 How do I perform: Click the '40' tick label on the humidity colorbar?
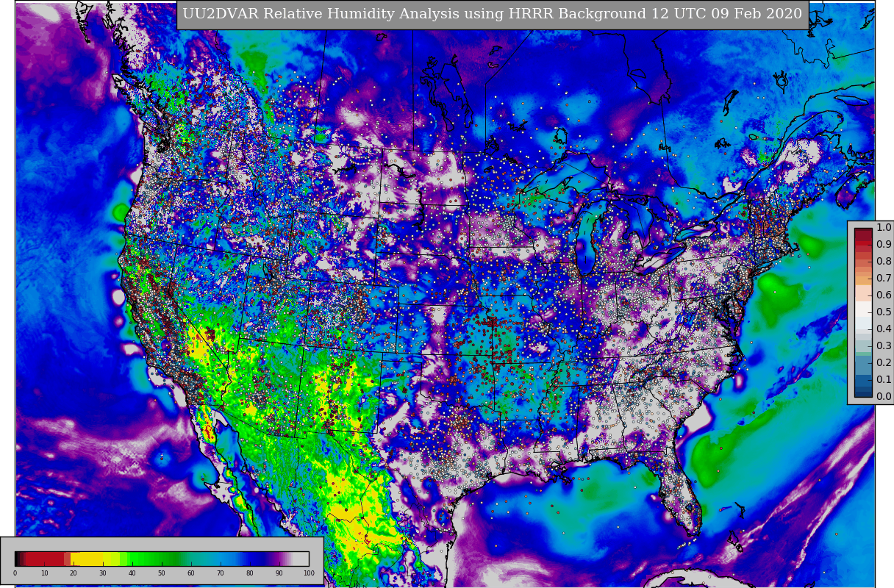132,573
